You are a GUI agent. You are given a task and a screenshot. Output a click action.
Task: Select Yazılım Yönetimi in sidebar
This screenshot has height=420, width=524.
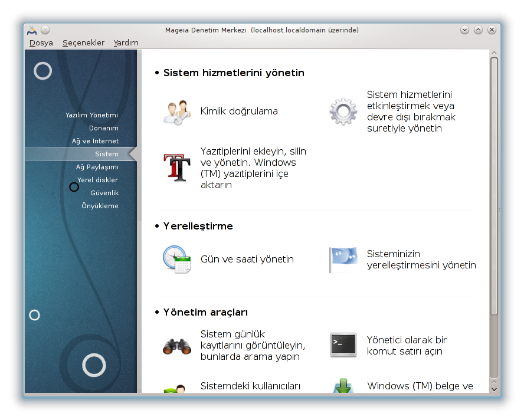[x=91, y=115]
